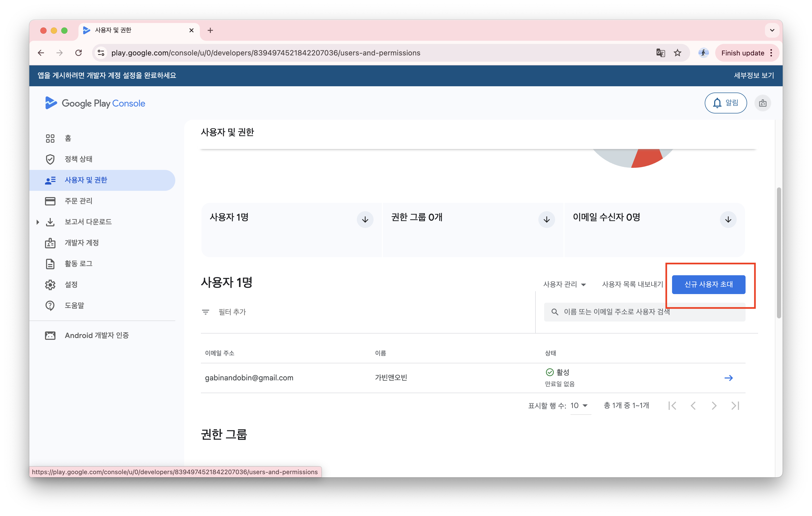Click 필터 추가 to add a filter
This screenshot has height=516, width=812.
tap(232, 312)
